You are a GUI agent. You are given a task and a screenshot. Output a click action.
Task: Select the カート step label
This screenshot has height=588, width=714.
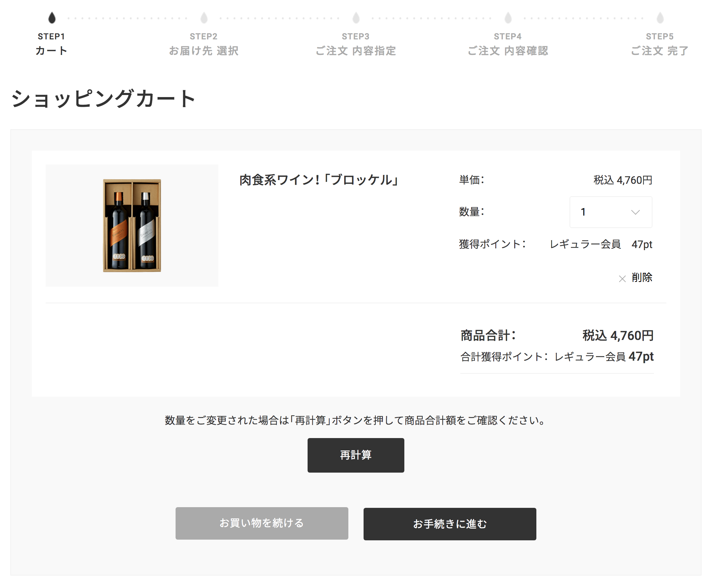point(51,51)
